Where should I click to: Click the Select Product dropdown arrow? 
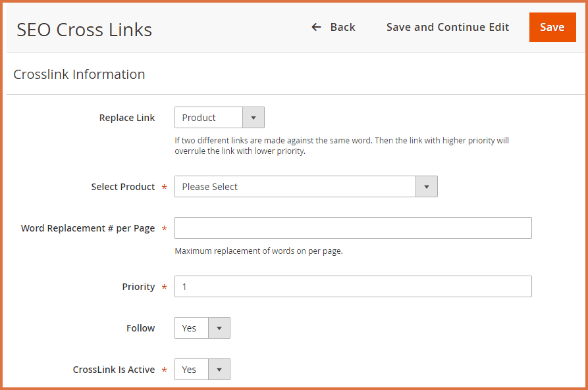(427, 187)
